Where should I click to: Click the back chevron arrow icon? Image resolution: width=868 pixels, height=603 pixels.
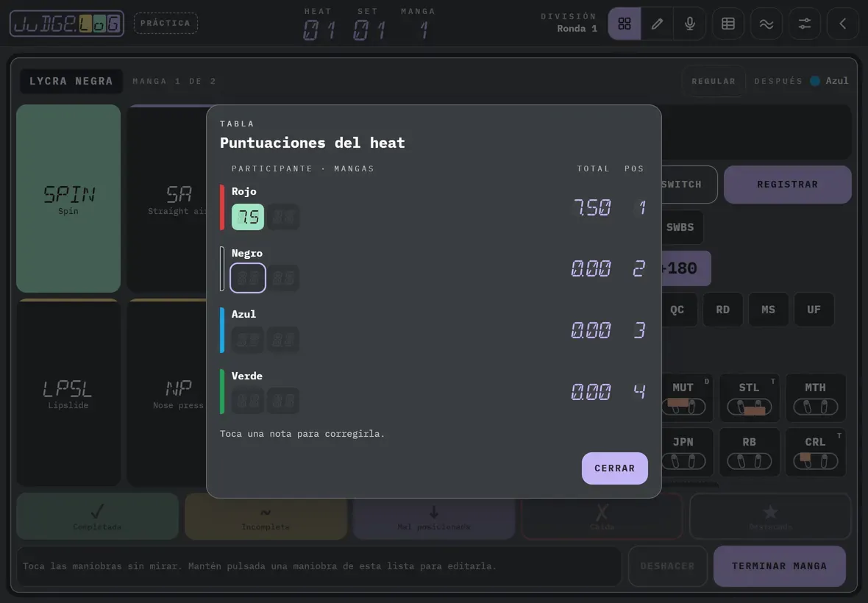(842, 24)
